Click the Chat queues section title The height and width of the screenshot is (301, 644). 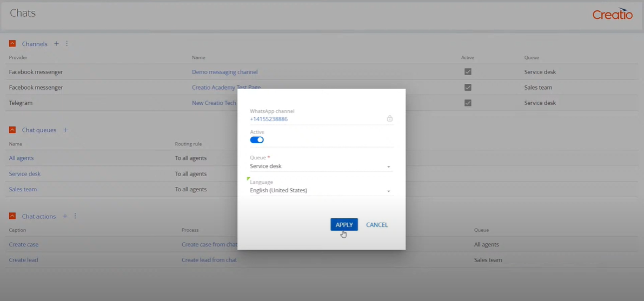[x=39, y=130]
